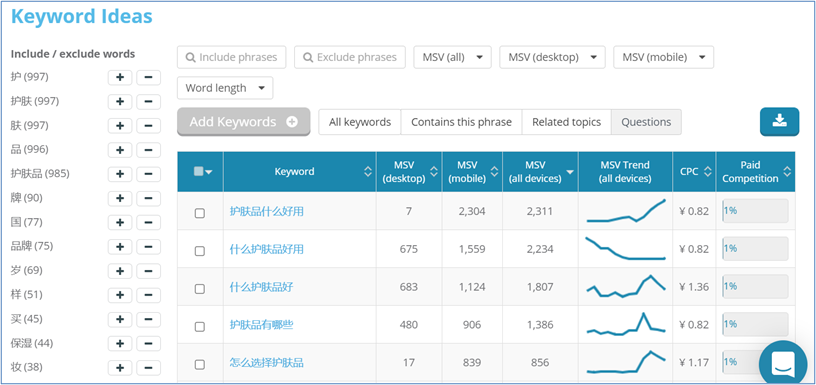The width and height of the screenshot is (816, 385).
Task: Exclude 国 (77) minus button
Action: pos(148,222)
